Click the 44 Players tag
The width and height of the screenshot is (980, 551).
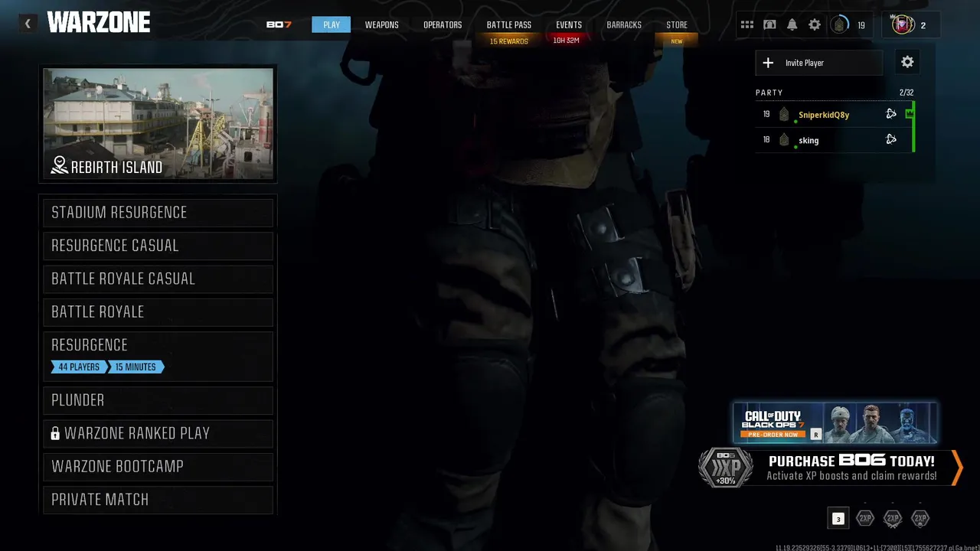tap(79, 367)
